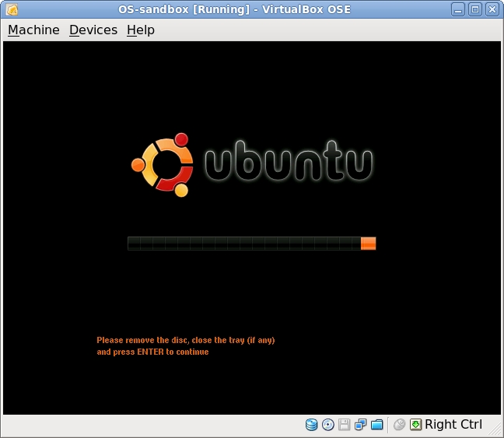Click the shared folders status icon
Screen dimensions: 504x438
pyautogui.click(x=377, y=425)
